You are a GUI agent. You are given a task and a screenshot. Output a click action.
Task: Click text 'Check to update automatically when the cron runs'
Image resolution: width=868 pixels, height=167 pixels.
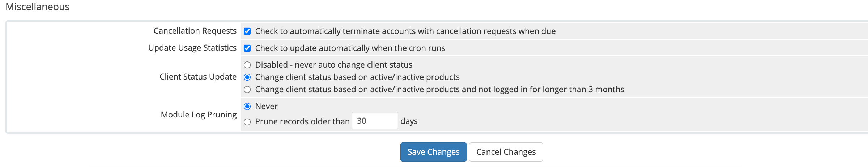[350, 48]
